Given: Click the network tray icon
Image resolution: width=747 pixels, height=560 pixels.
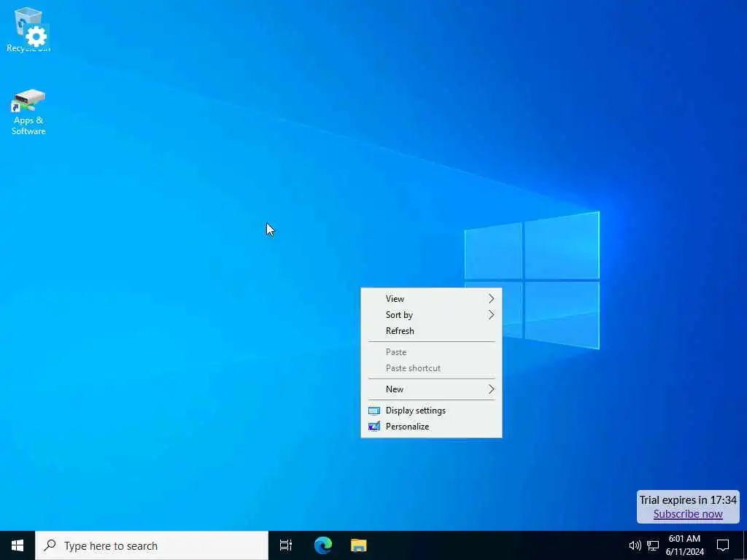Looking at the screenshot, I should tap(653, 545).
